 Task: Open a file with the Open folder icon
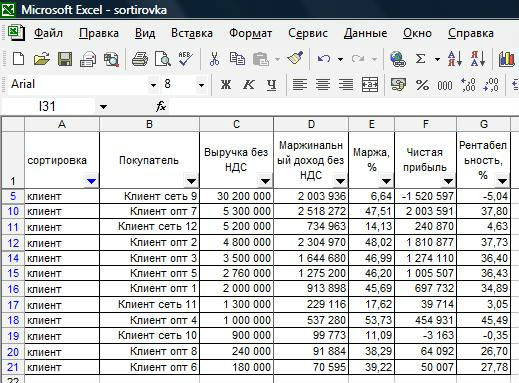point(41,59)
